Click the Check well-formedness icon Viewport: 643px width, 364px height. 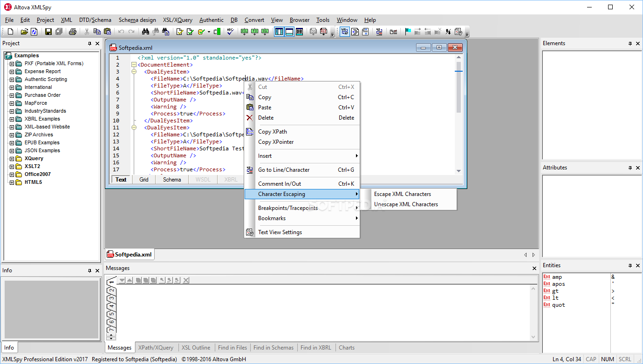click(179, 32)
